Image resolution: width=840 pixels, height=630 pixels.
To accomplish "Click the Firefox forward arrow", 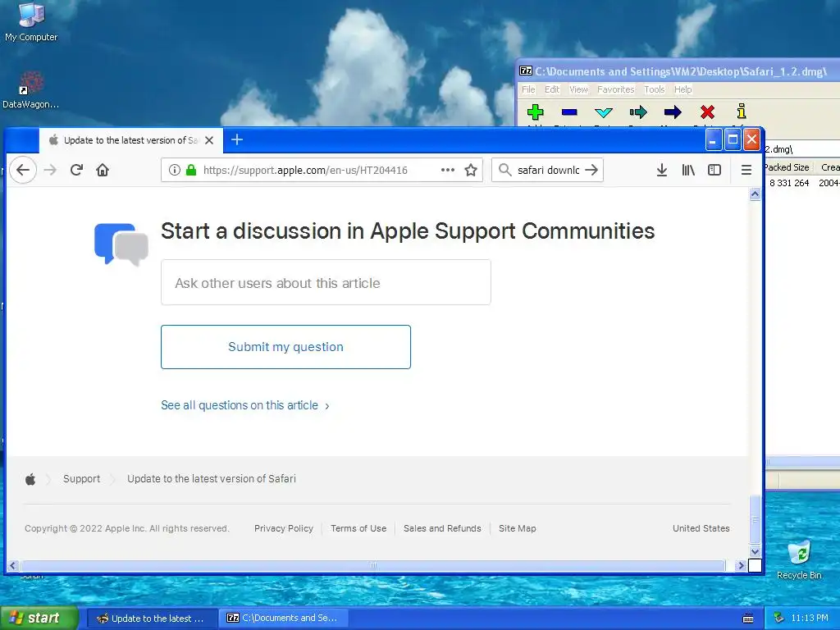I will 50,170.
